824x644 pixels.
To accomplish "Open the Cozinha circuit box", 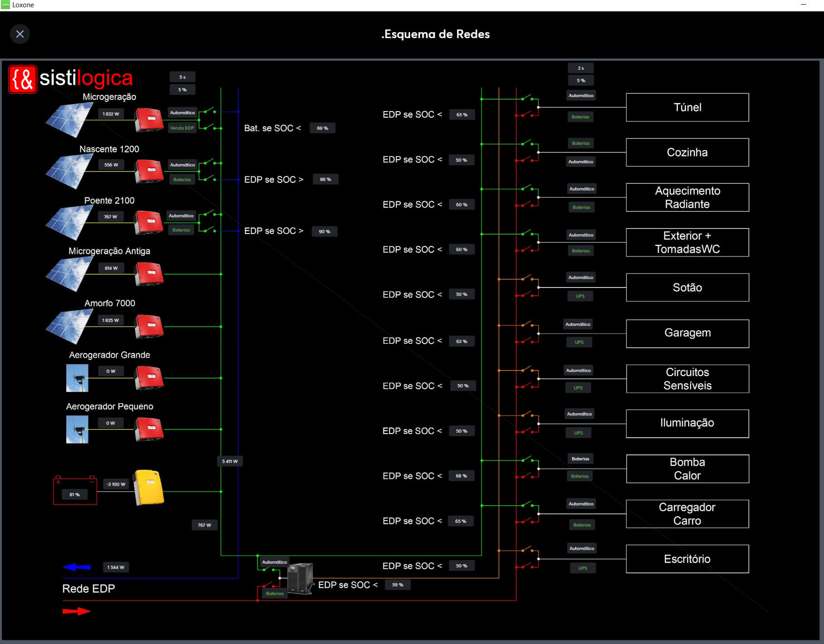I will (x=687, y=152).
